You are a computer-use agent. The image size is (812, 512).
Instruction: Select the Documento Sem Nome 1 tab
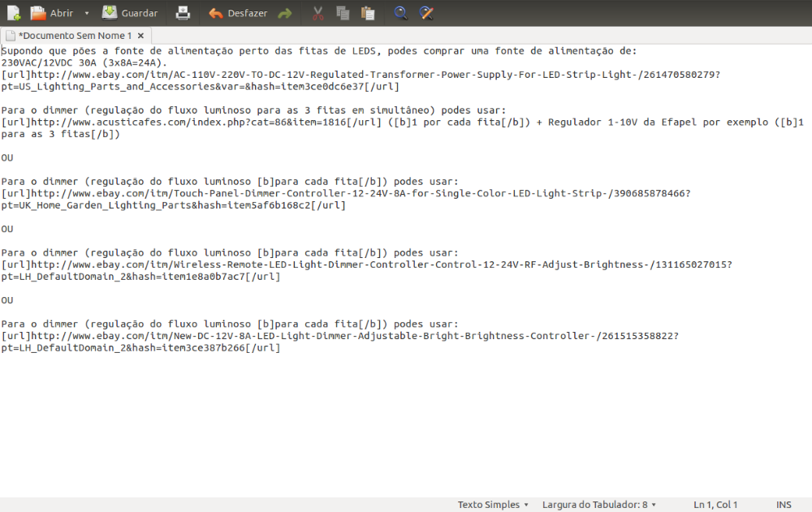(73, 36)
